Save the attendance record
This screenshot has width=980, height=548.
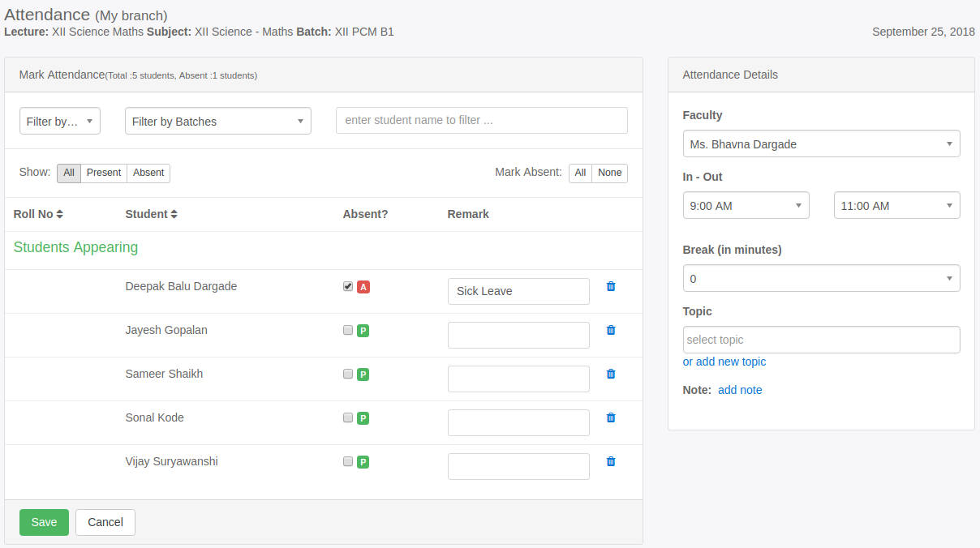pyautogui.click(x=44, y=522)
